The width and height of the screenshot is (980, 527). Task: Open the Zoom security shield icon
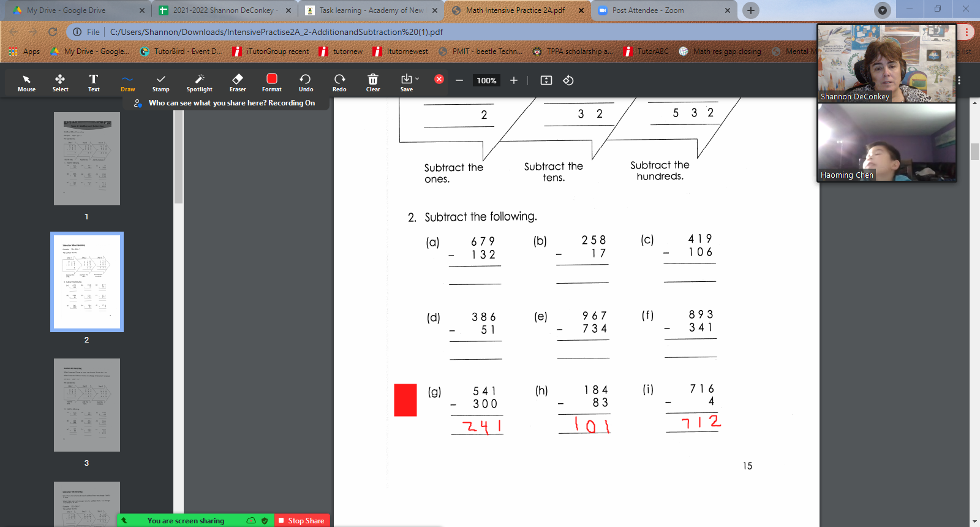(265, 520)
